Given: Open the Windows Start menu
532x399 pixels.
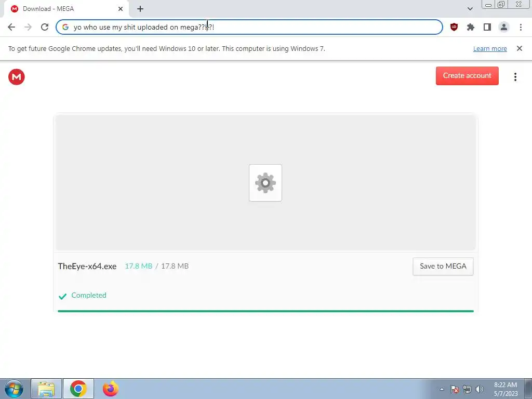Looking at the screenshot, I should tap(14, 389).
